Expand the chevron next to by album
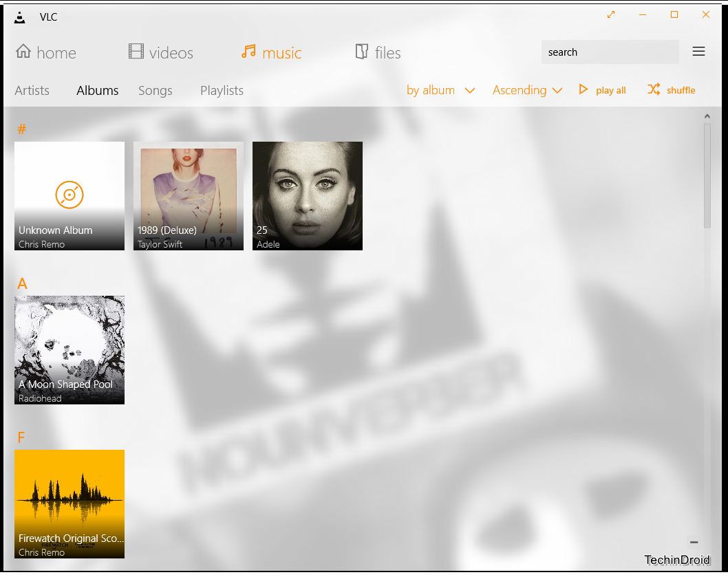The width and height of the screenshot is (728, 577). 469,91
